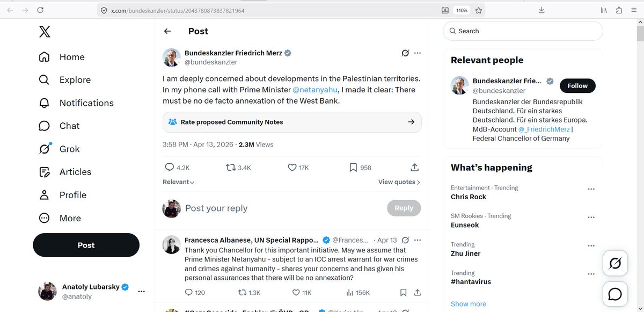
Task: Repost Albanese's reply with 1.3K reposts
Action: pyautogui.click(x=243, y=293)
